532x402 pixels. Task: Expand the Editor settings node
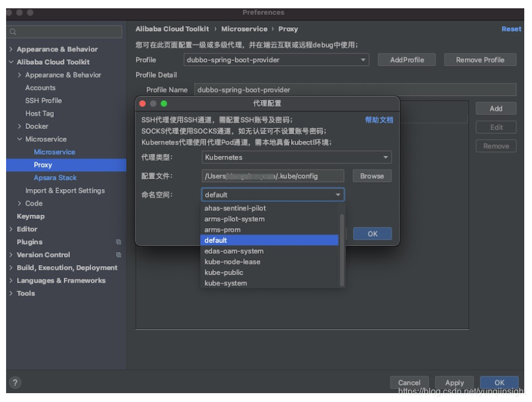coord(11,229)
